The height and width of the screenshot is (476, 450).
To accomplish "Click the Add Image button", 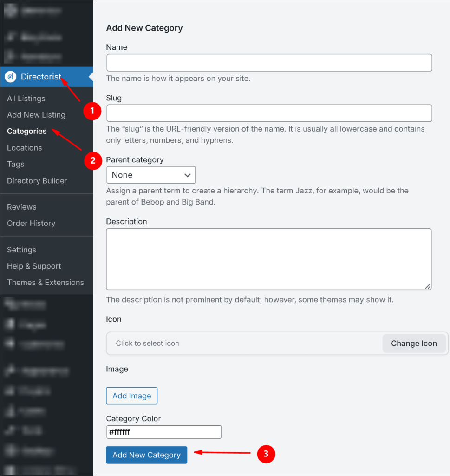I will click(132, 396).
